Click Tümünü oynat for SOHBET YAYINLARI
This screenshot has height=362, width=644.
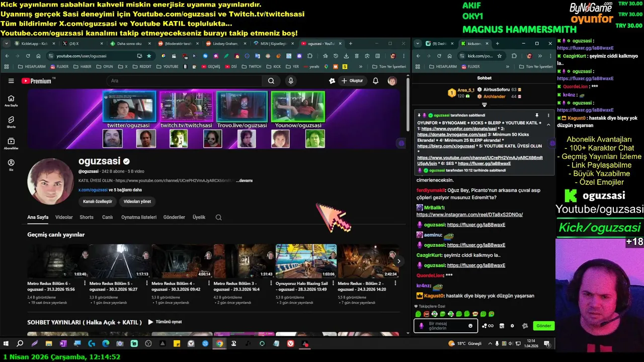point(165,322)
